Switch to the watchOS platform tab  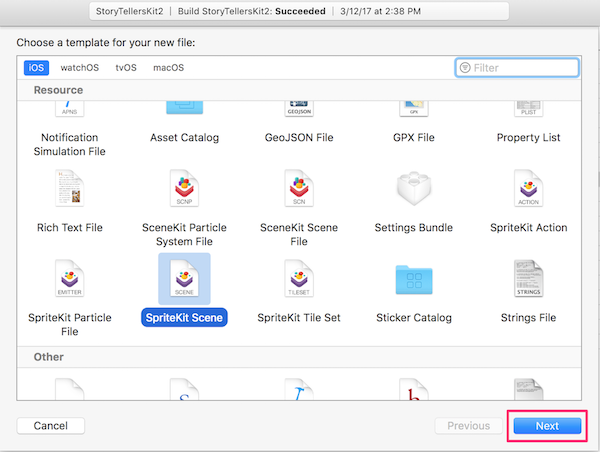[x=80, y=68]
